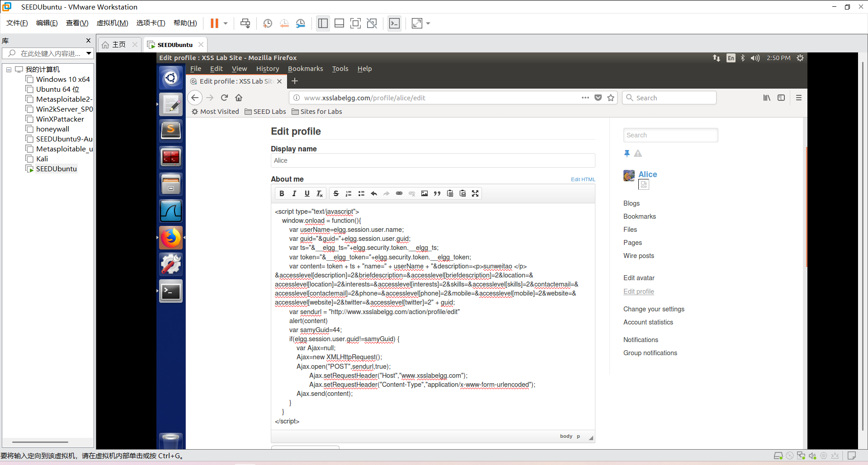Open the SEED Labs bookmark folder
Image resolution: width=868 pixels, height=465 pixels.
pos(265,112)
